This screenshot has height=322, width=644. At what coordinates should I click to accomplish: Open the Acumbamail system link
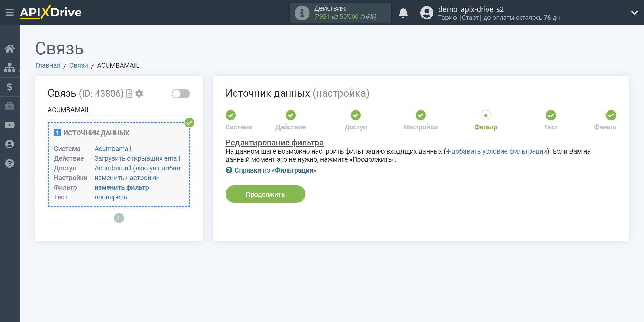[113, 149]
